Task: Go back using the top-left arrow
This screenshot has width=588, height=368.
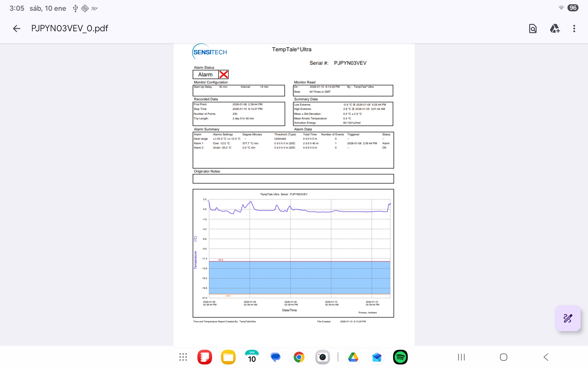Action: click(17, 29)
